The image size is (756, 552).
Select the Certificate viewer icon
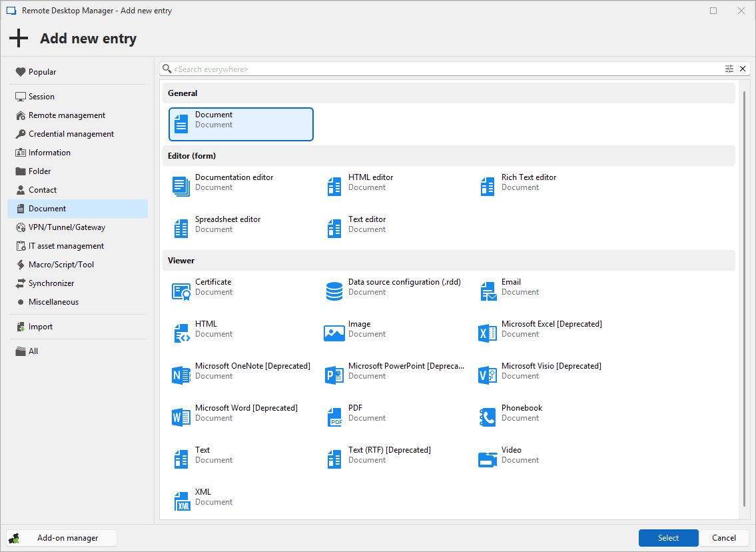(181, 291)
